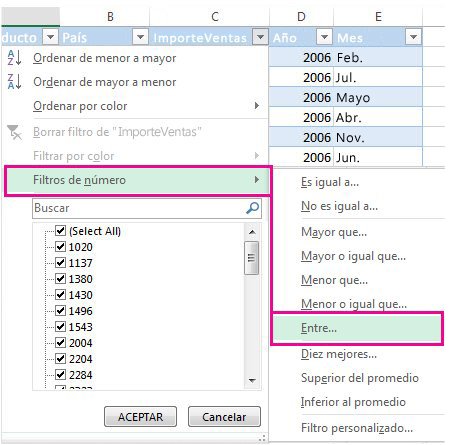This screenshot has height=445, width=450.
Task: Uncheck the 1020 value checkbox
Action: point(60,247)
